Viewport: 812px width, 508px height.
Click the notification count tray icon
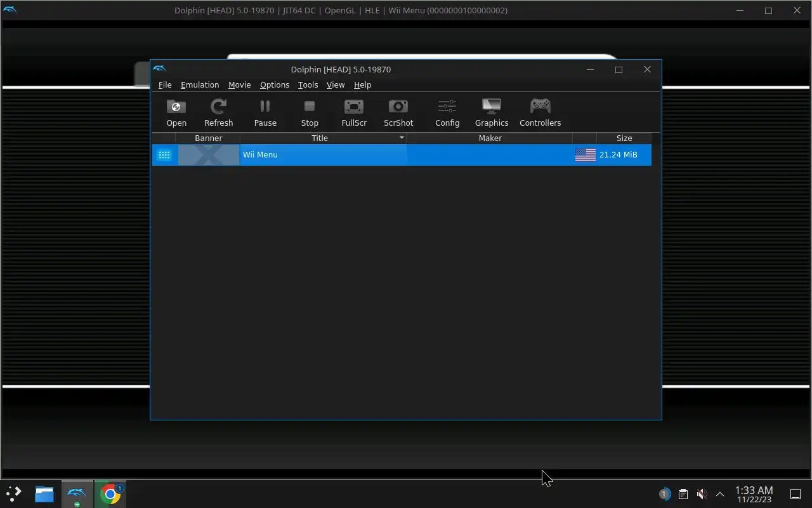click(664, 493)
